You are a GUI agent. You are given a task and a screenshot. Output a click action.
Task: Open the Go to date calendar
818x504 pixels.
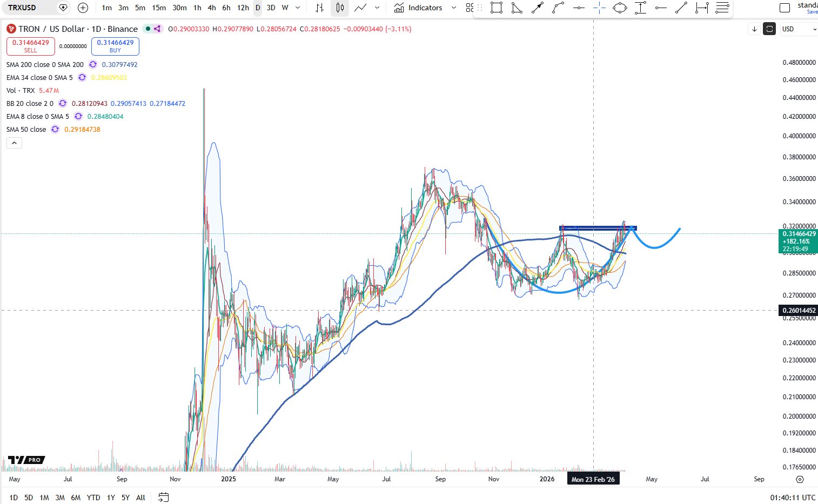164,497
